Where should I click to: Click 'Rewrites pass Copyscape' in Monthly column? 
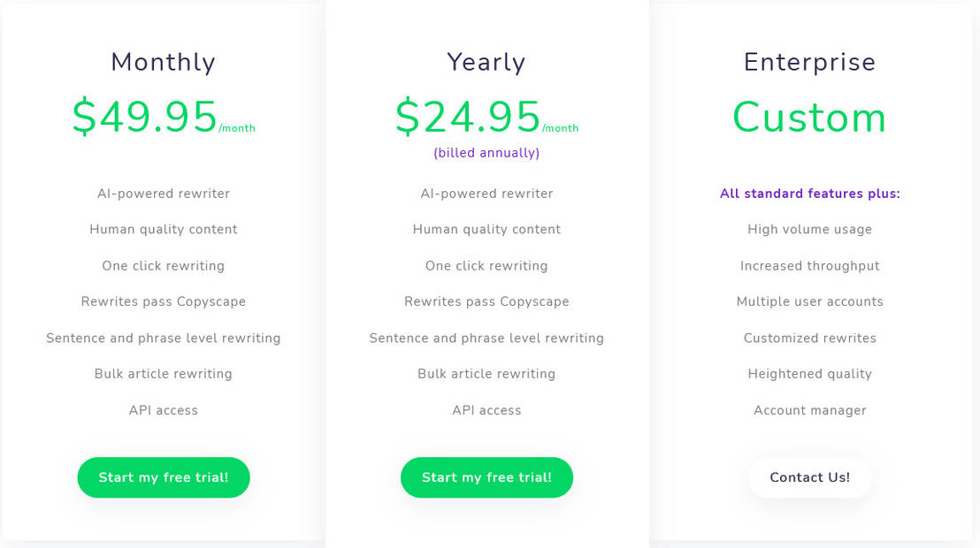pos(164,301)
